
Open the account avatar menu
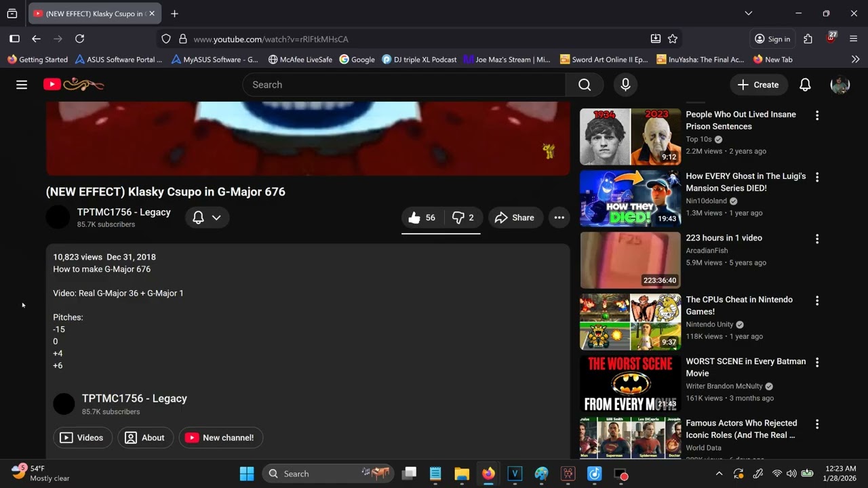(x=840, y=85)
